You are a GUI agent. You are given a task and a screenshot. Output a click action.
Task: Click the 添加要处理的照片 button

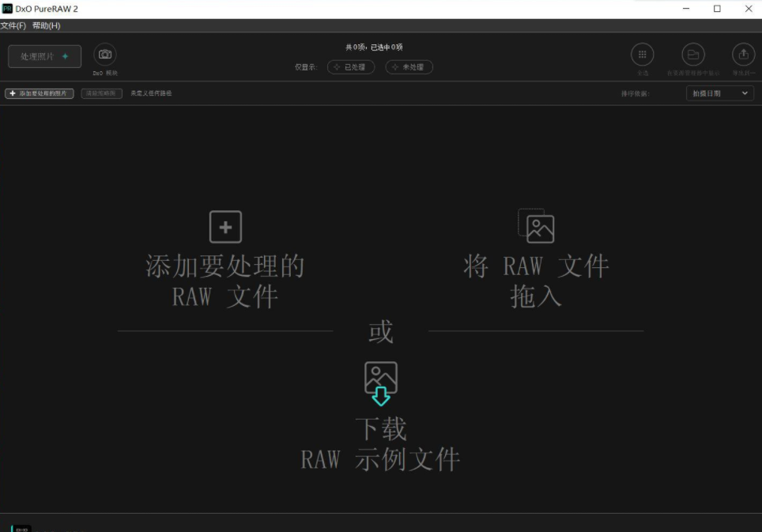point(40,93)
